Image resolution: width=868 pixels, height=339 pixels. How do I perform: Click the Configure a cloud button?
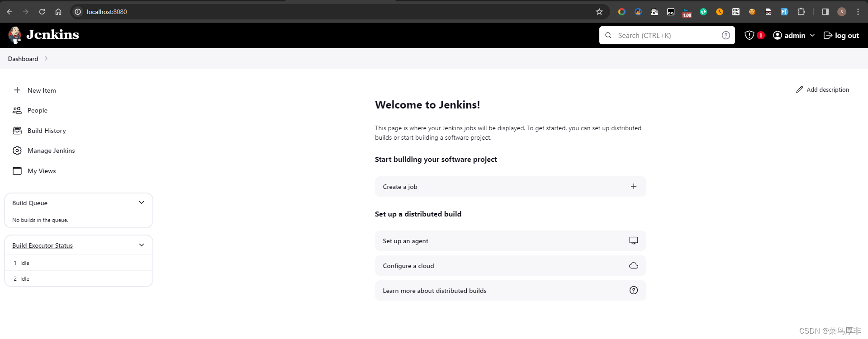(x=510, y=265)
